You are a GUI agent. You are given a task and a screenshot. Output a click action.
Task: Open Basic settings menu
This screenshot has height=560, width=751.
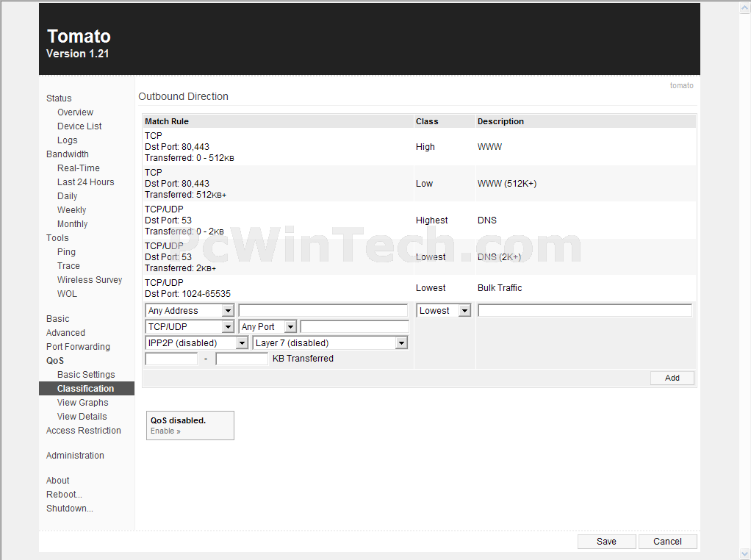(57, 318)
